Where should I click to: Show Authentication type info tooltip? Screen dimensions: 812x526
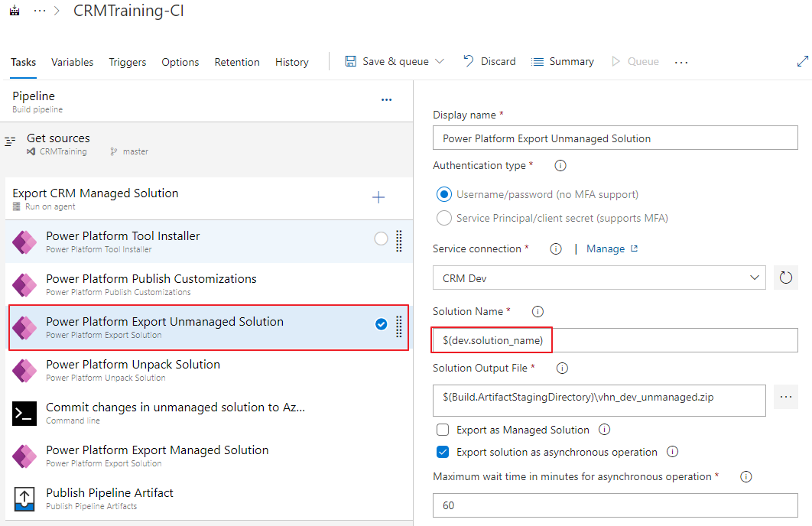(x=560, y=166)
